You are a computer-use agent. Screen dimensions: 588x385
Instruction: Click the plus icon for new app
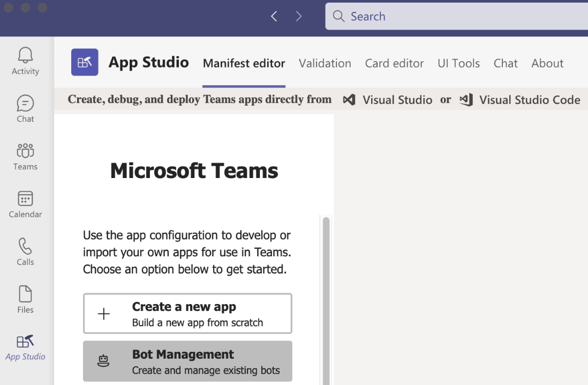[104, 314]
